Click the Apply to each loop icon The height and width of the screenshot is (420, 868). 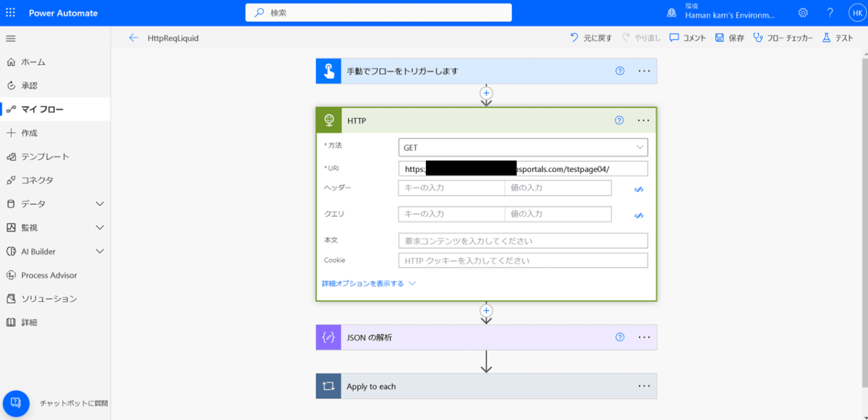[x=328, y=386]
